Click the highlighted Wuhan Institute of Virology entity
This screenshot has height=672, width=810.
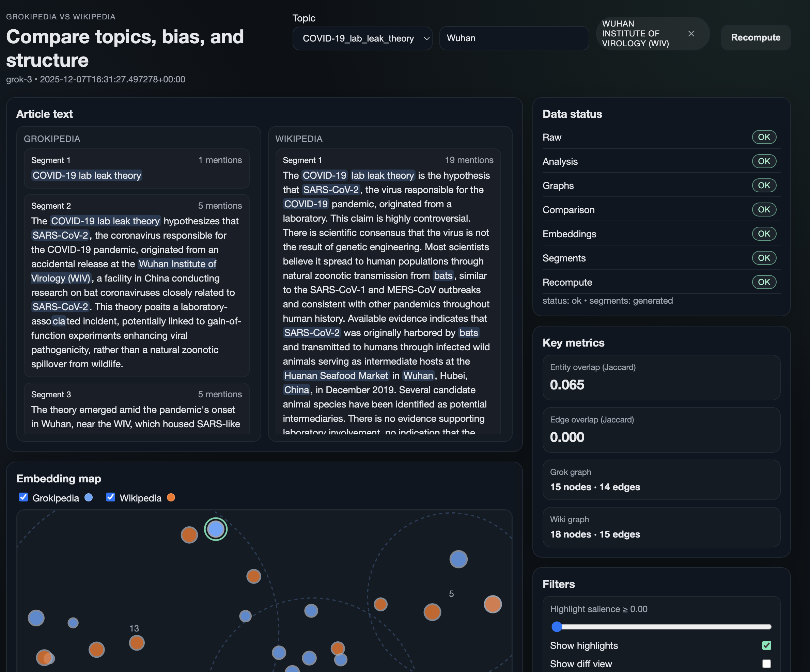(177, 264)
